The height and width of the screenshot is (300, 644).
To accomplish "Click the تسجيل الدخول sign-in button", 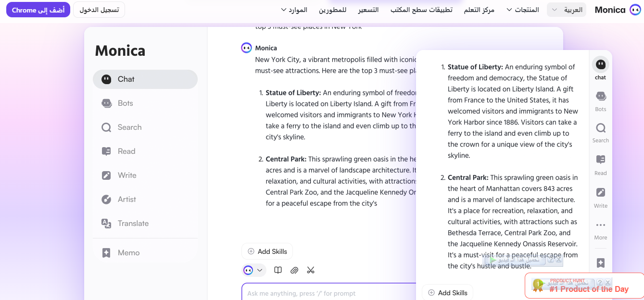I will (x=99, y=10).
